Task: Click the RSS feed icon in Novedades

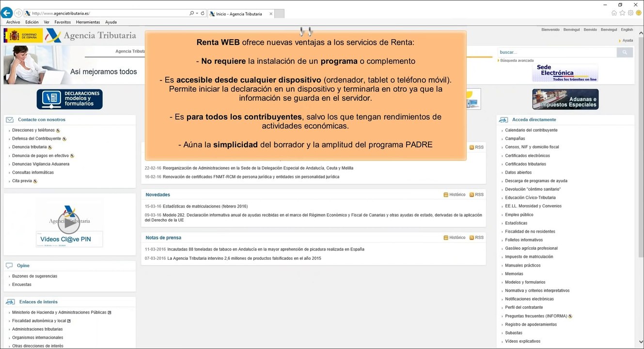Action: coord(472,195)
